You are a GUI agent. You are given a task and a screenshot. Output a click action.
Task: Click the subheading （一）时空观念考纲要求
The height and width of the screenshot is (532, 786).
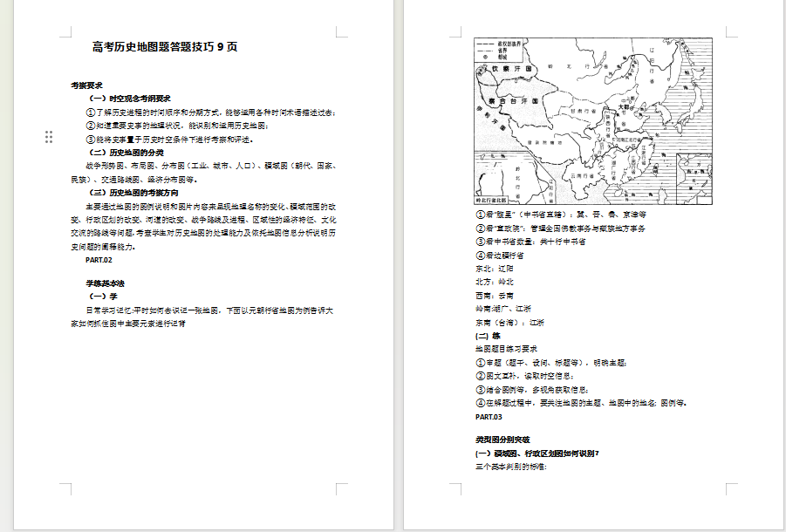[129, 99]
